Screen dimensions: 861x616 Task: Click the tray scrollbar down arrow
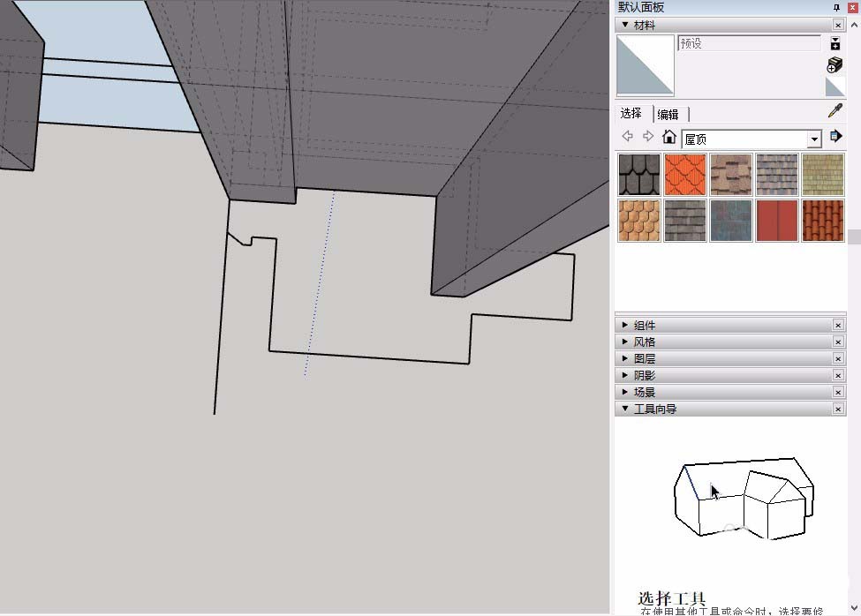coord(854,608)
